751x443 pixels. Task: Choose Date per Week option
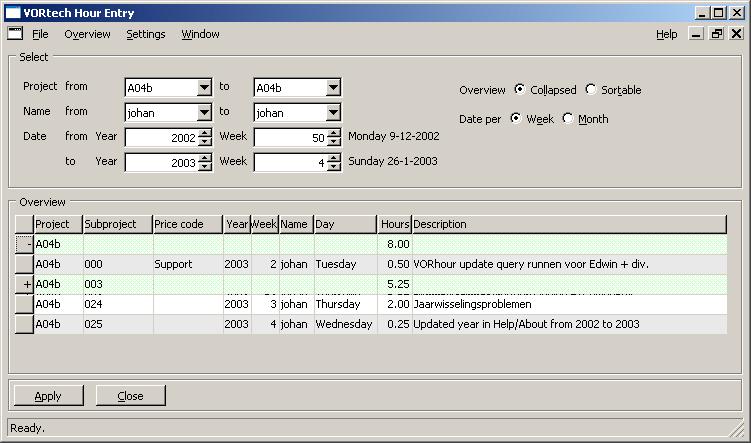point(515,118)
